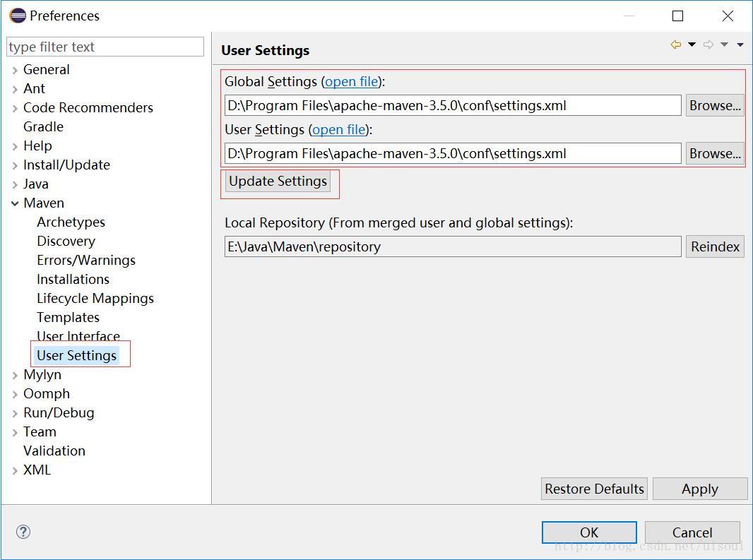Click the help question mark icon

(23, 532)
